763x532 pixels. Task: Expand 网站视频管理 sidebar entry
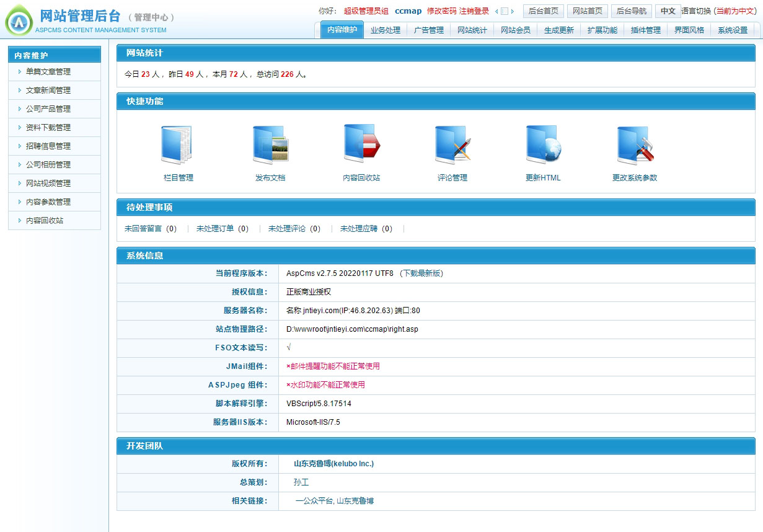coord(48,184)
